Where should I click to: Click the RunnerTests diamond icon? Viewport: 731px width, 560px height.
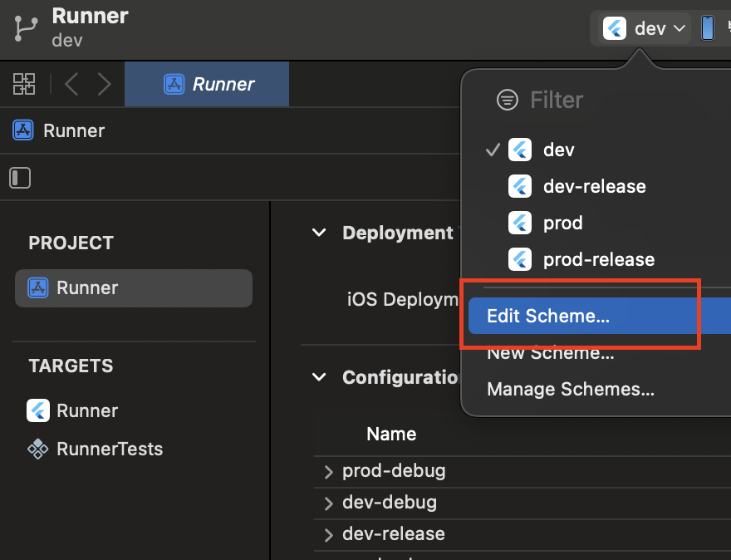tap(37, 449)
